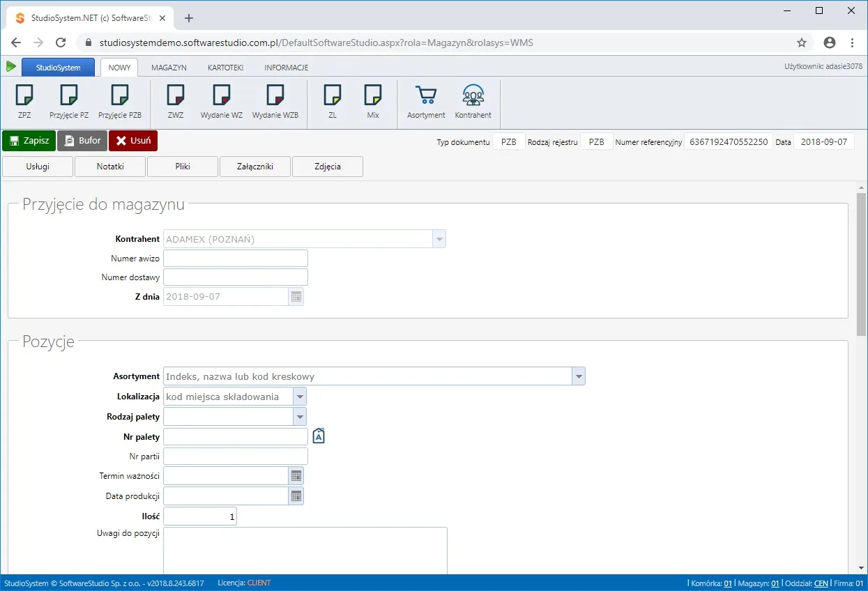Open the Notatki section

coord(110,167)
